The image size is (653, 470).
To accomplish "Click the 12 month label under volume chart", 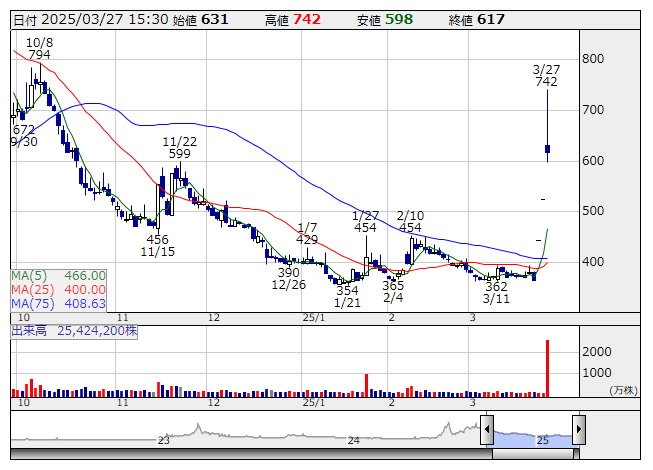I will tap(214, 403).
